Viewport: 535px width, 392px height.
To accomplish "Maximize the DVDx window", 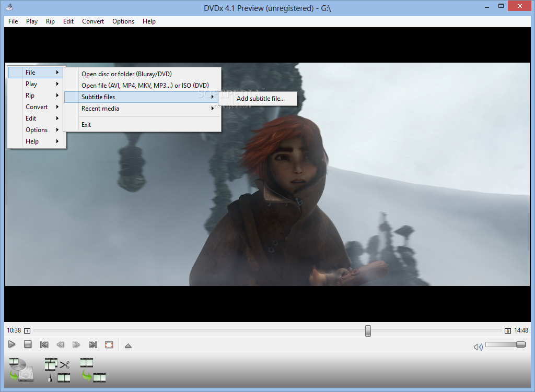I will (501, 6).
